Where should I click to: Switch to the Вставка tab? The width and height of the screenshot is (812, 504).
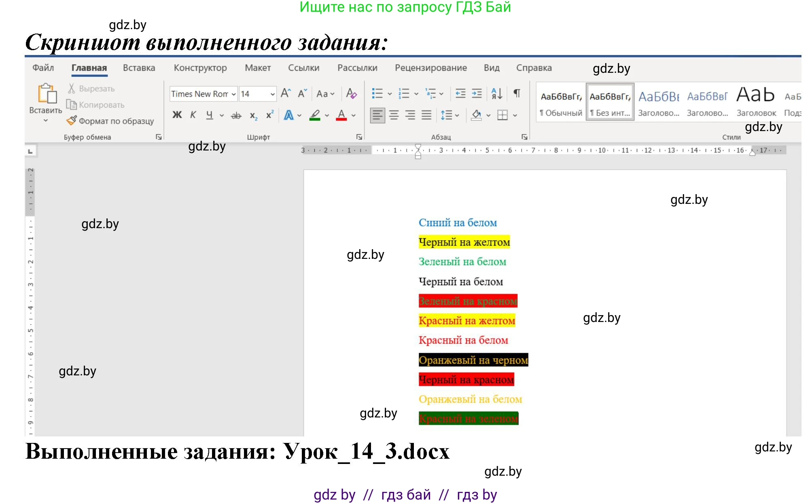(139, 68)
